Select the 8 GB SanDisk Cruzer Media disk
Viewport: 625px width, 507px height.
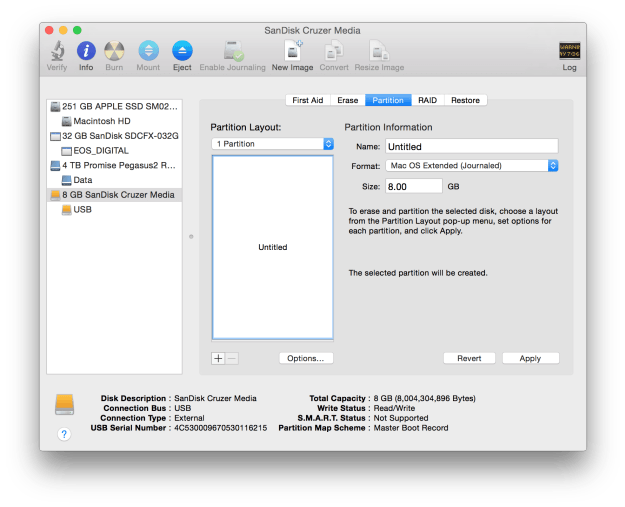coord(114,195)
